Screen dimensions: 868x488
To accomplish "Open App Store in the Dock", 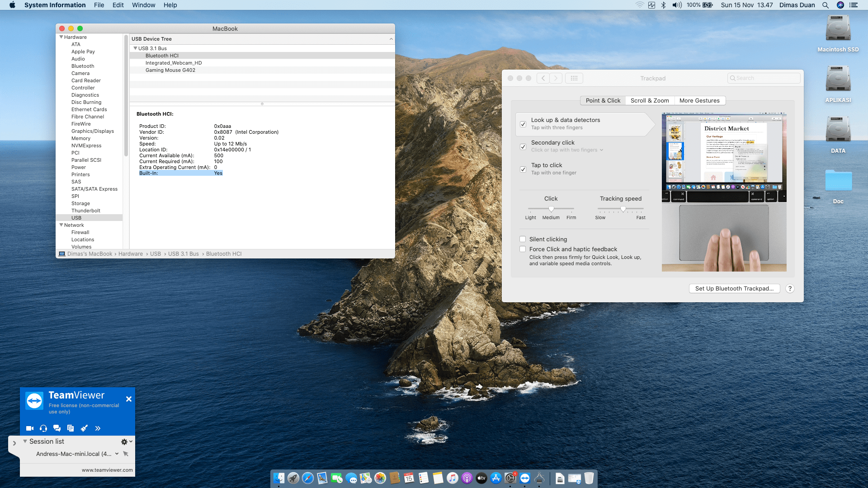I will [496, 478].
